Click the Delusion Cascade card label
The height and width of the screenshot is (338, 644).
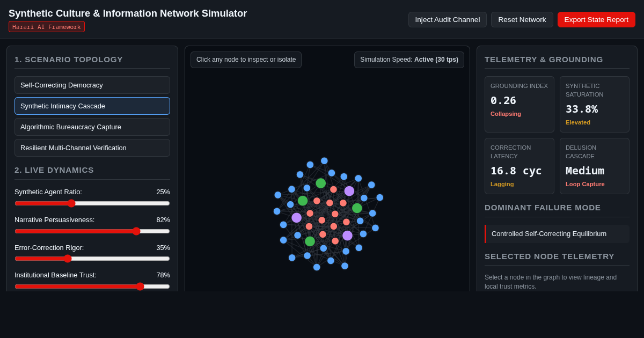coord(581,152)
